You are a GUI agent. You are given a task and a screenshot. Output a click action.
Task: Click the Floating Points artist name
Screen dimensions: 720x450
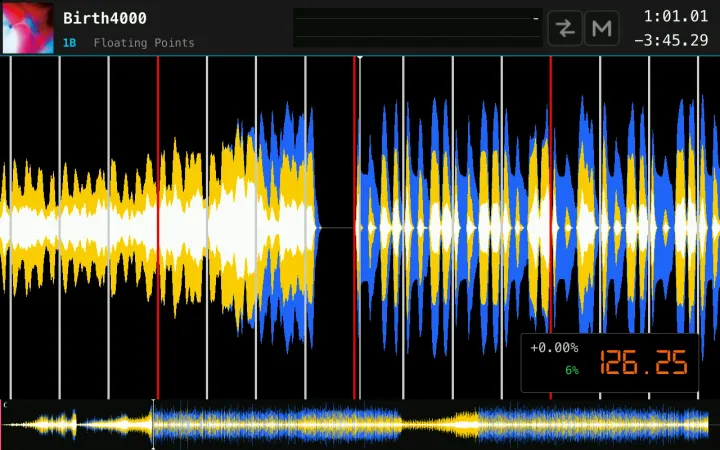(x=144, y=43)
